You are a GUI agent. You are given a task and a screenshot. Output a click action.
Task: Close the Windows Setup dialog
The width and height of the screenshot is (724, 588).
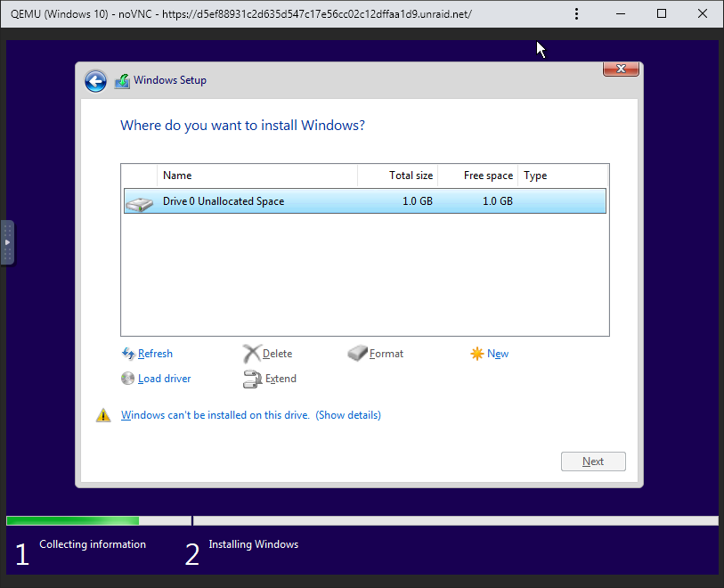pyautogui.click(x=621, y=69)
